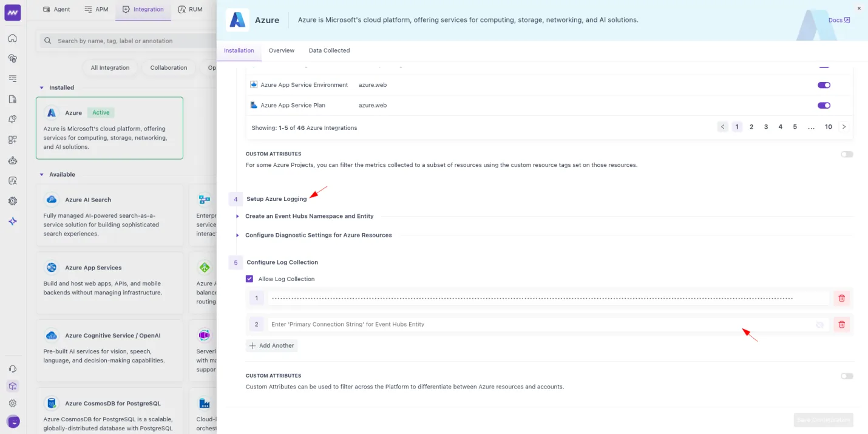Click the Azure App Service Plan row icon

pyautogui.click(x=254, y=105)
